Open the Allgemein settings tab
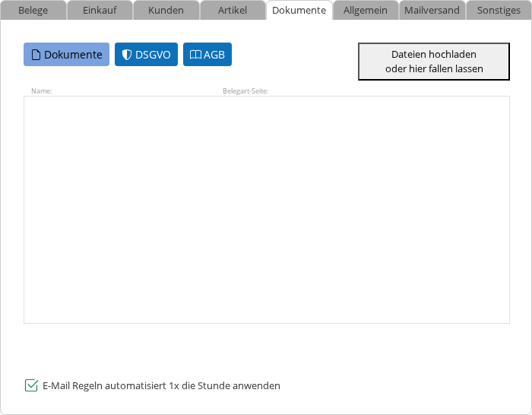 tap(366, 11)
